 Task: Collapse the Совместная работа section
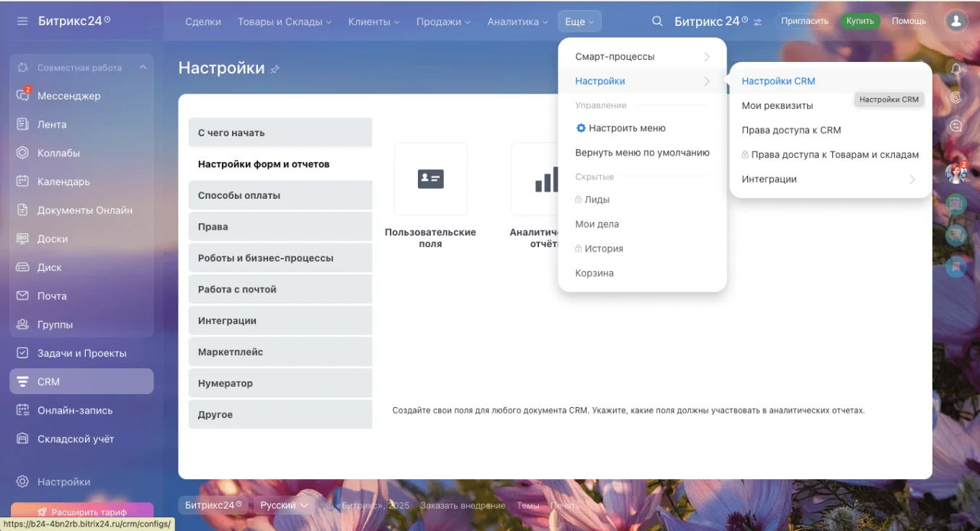(x=143, y=68)
